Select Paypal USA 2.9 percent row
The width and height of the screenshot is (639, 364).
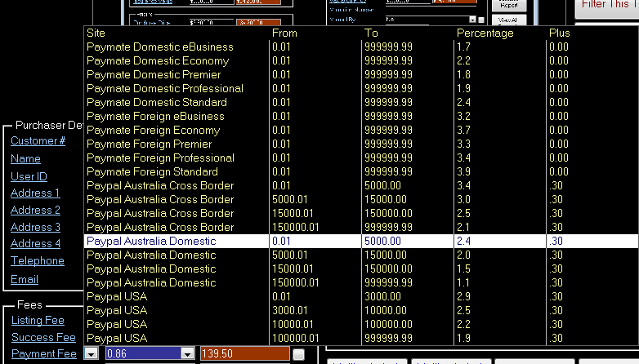point(361,296)
